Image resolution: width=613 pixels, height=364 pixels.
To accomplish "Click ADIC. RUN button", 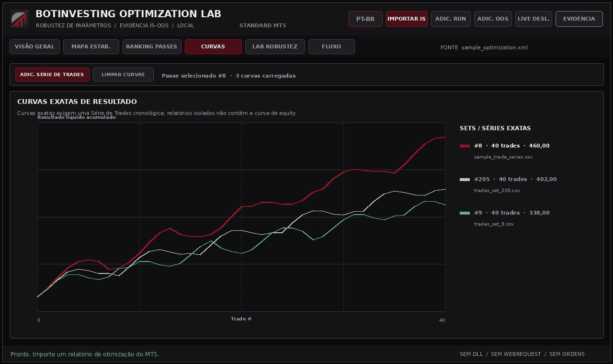I will (x=451, y=19).
